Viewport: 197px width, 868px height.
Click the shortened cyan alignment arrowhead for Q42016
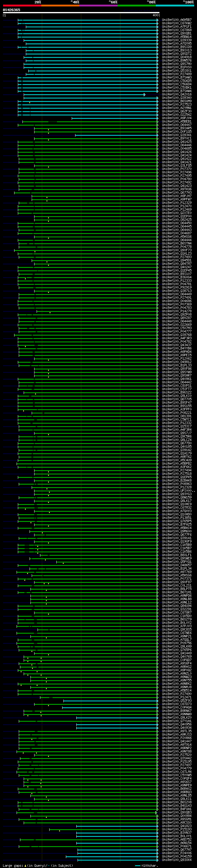145,95
